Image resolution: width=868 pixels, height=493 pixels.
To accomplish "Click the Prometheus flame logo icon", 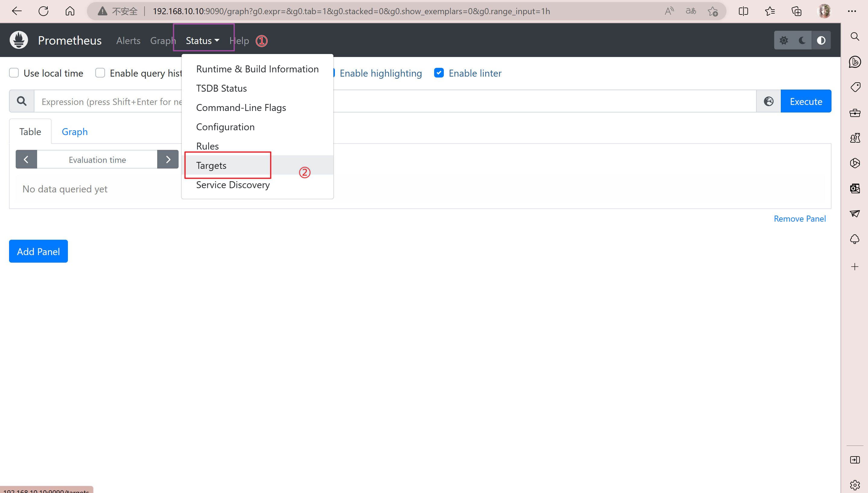I will click(x=18, y=40).
